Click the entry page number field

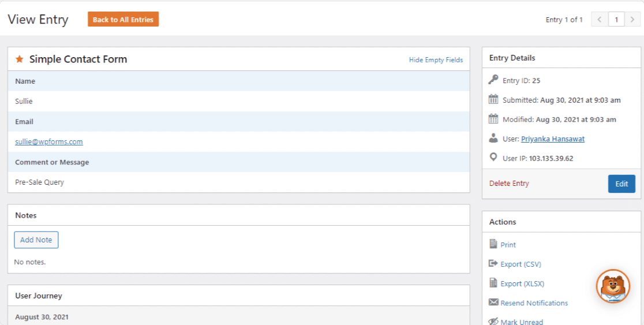[616, 19]
